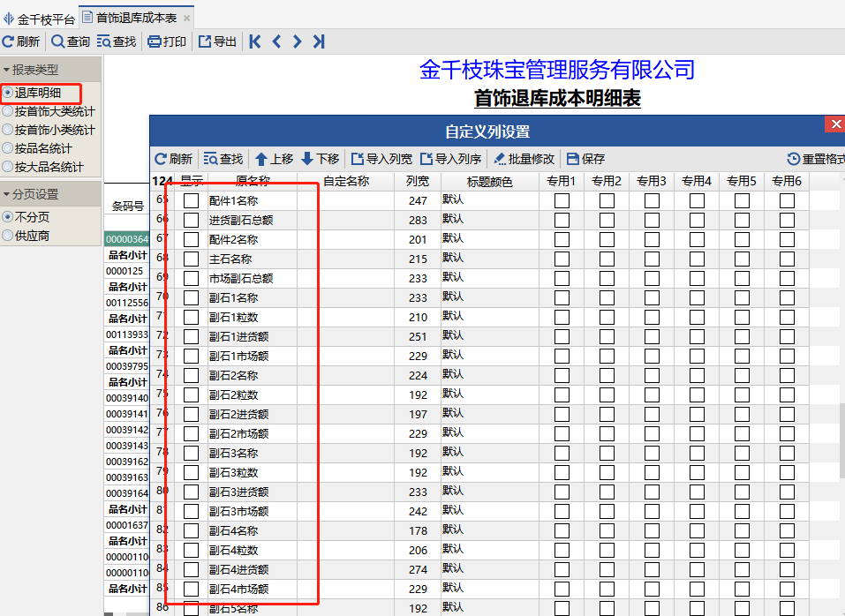This screenshot has height=616, width=845.
Task: Tick the 显示 checkbox for 主石名称
Action: pyautogui.click(x=191, y=259)
